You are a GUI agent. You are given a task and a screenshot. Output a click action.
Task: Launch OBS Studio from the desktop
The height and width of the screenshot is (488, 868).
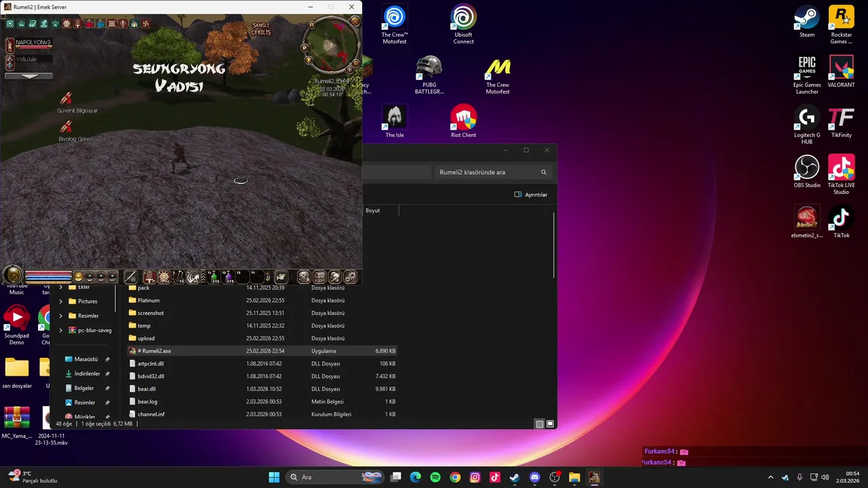[807, 172]
